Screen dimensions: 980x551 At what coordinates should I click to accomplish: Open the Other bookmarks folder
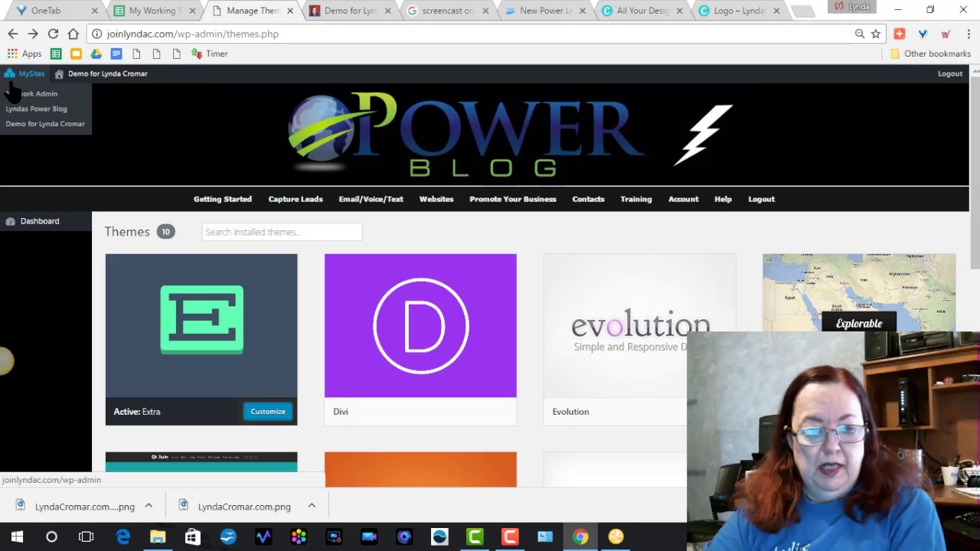pyautogui.click(x=930, y=54)
